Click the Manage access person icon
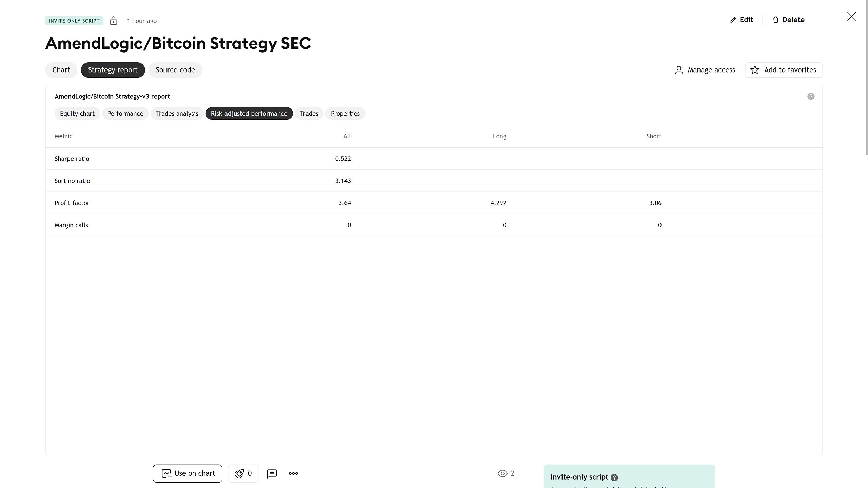 tap(679, 70)
